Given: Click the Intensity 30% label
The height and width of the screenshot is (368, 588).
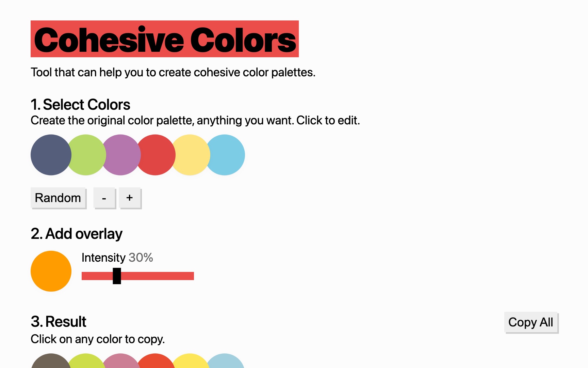Looking at the screenshot, I should (x=117, y=258).
